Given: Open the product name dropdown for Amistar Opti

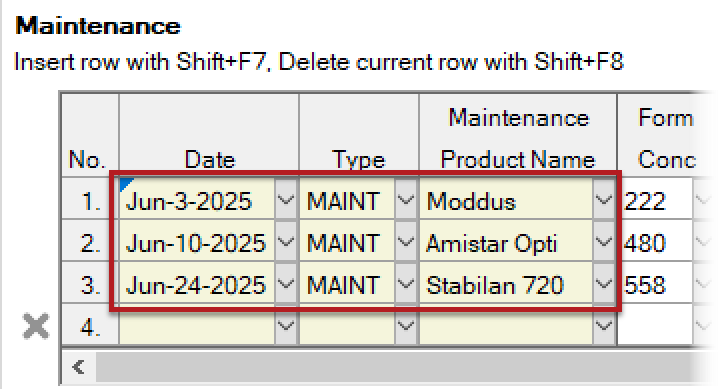Looking at the screenshot, I should tap(604, 241).
